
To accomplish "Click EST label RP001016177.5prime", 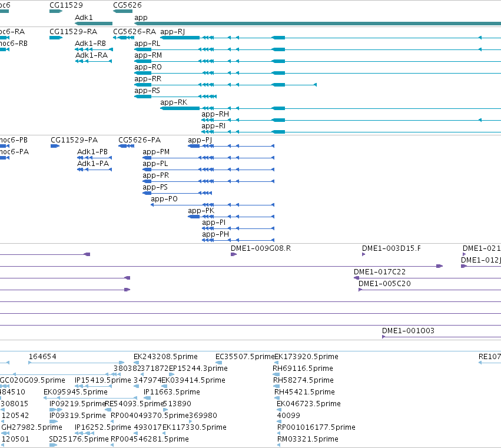I will pos(316,428).
